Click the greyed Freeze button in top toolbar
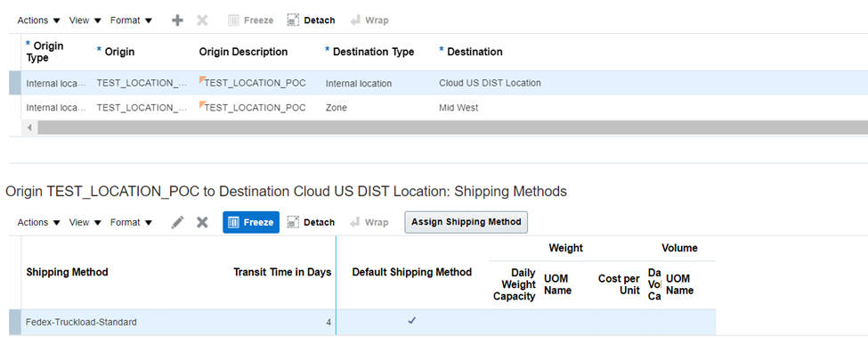The height and width of the screenshot is (337, 868). pos(251,21)
